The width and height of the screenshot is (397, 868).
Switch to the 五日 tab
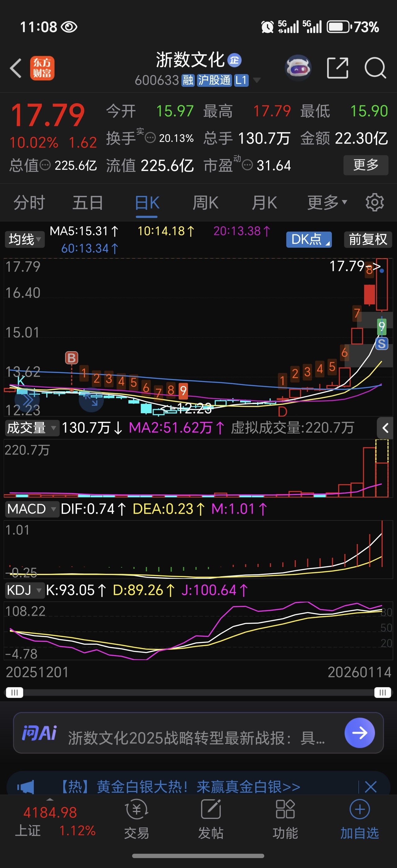[x=88, y=203]
